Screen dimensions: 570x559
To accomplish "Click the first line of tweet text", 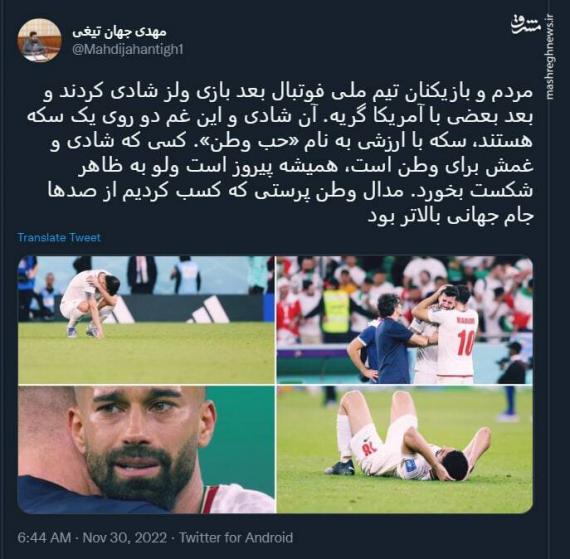I will [x=288, y=93].
